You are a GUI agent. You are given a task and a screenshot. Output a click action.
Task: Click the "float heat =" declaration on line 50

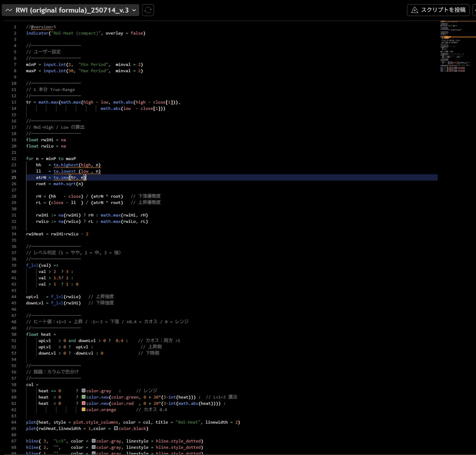pos(41,334)
